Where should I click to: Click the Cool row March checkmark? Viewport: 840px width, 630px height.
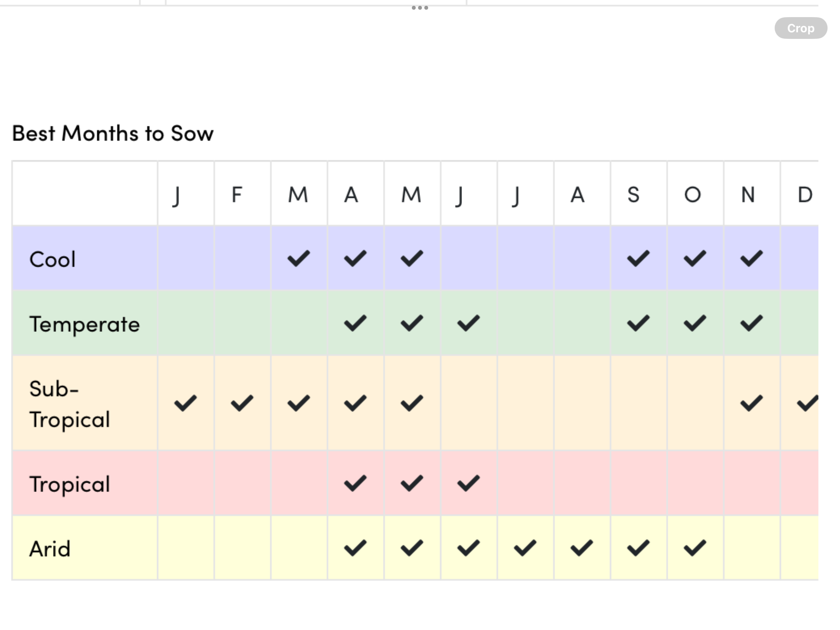pyautogui.click(x=299, y=259)
